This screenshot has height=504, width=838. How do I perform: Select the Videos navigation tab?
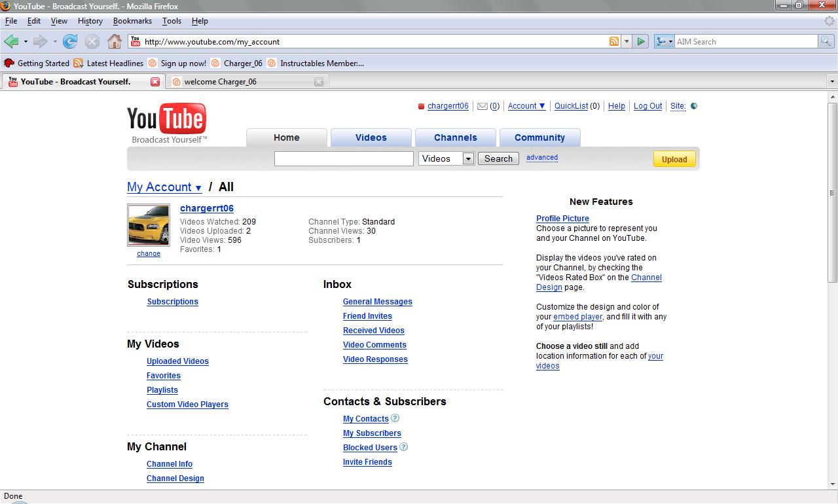point(371,137)
